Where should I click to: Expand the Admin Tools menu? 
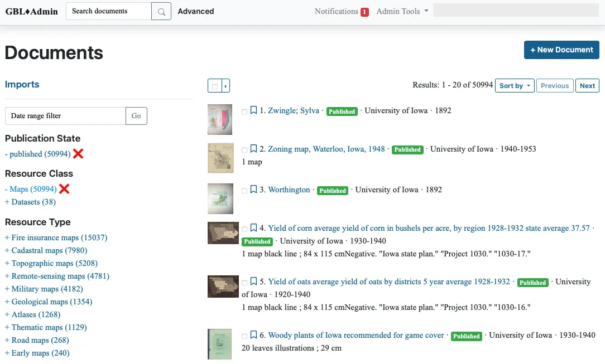[402, 11]
